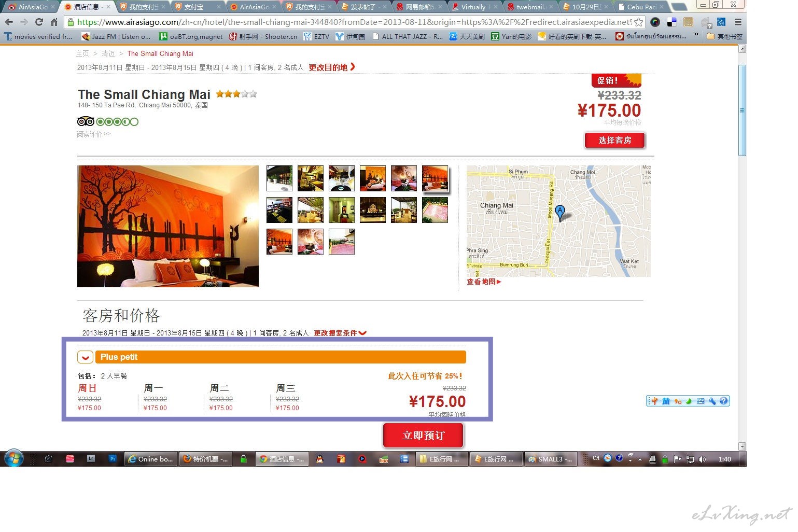Collapse the Plus petit room section
This screenshot has width=798, height=532.
85,357
